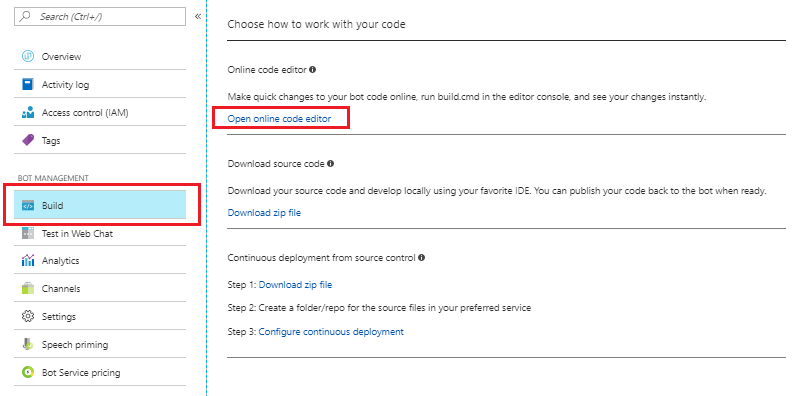Click info icon beside Download source code

click(331, 163)
